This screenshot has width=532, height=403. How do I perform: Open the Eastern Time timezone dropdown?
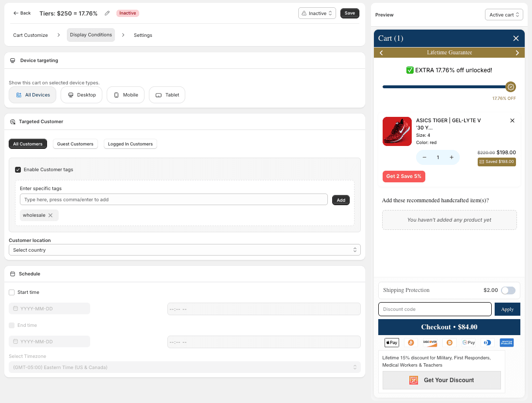tap(185, 368)
